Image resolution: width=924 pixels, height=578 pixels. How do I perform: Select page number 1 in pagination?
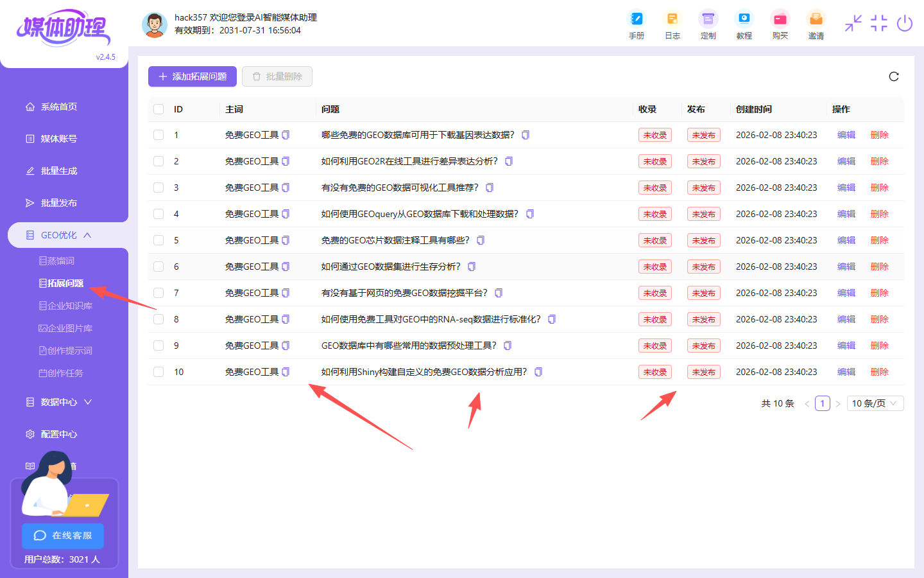point(823,403)
